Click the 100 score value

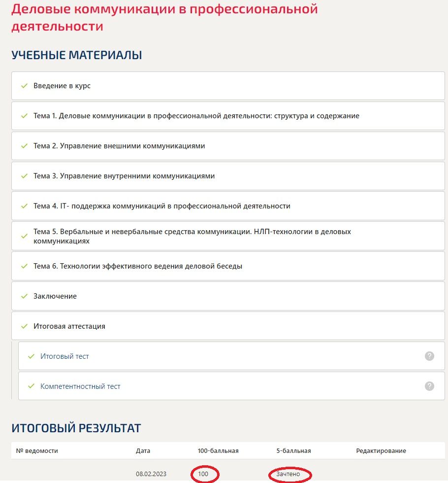203,474
